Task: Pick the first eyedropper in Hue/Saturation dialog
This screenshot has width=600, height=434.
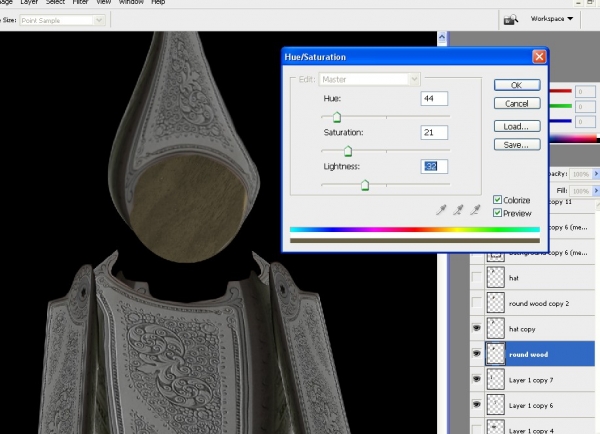Action: (441, 209)
